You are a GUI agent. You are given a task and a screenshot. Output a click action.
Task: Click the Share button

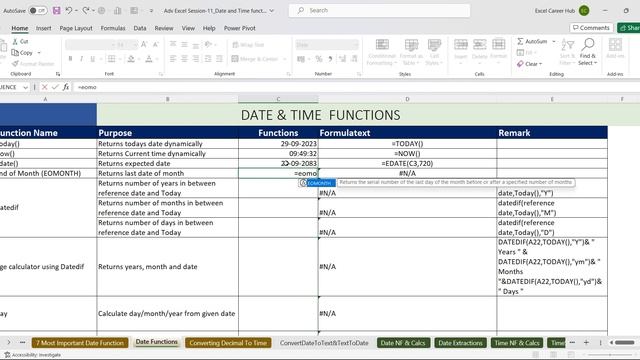click(629, 28)
